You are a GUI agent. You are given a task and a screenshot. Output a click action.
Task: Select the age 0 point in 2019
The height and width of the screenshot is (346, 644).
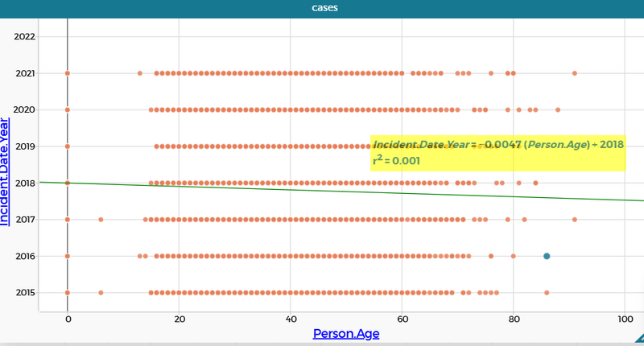[68, 146]
